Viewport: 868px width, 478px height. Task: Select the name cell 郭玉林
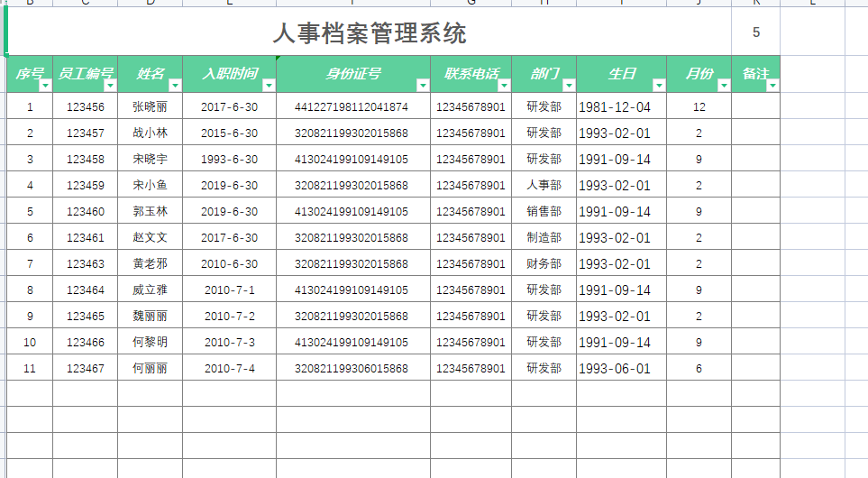tap(150, 211)
